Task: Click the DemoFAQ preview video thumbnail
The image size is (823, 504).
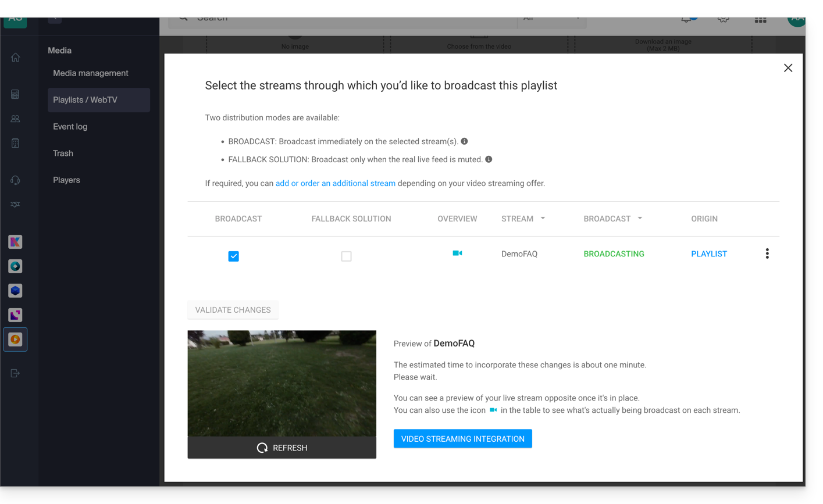Action: (x=282, y=383)
